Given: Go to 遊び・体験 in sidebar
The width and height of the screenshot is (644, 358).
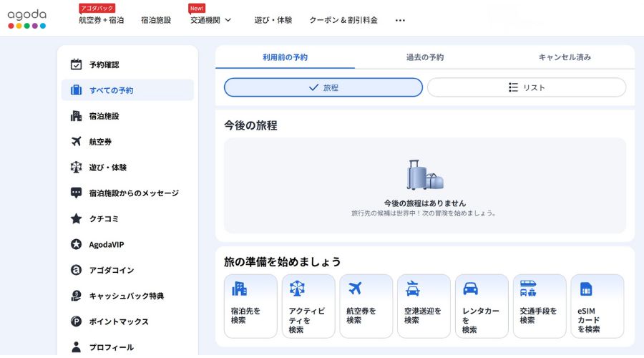Looking at the screenshot, I should tap(127, 168).
